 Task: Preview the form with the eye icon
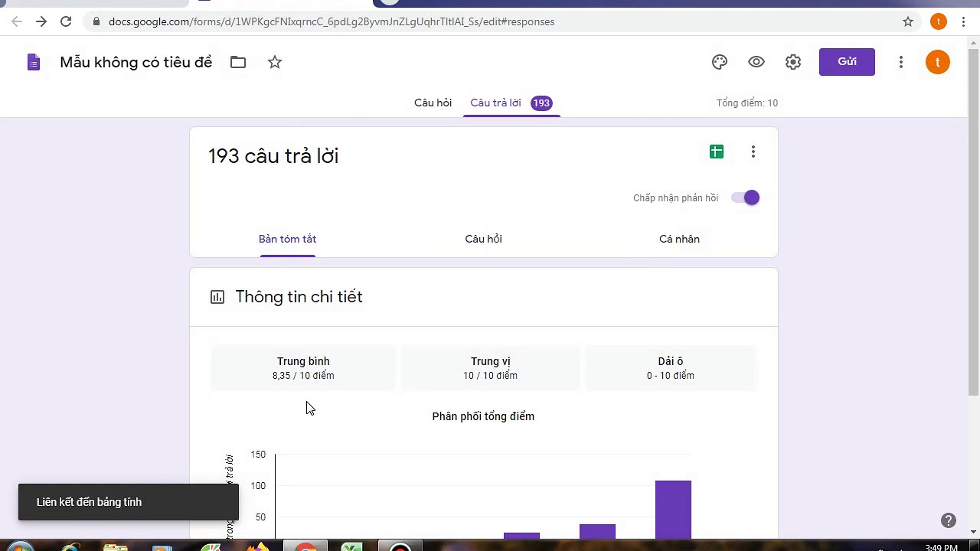pos(756,62)
